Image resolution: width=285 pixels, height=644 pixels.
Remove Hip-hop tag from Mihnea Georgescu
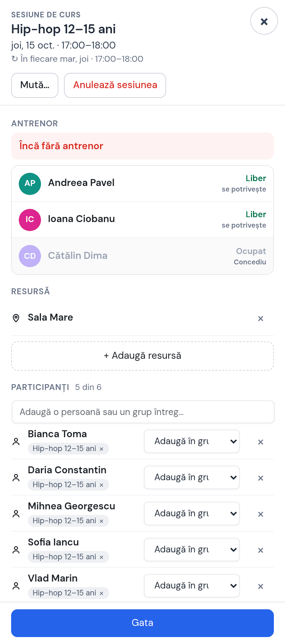click(x=101, y=521)
